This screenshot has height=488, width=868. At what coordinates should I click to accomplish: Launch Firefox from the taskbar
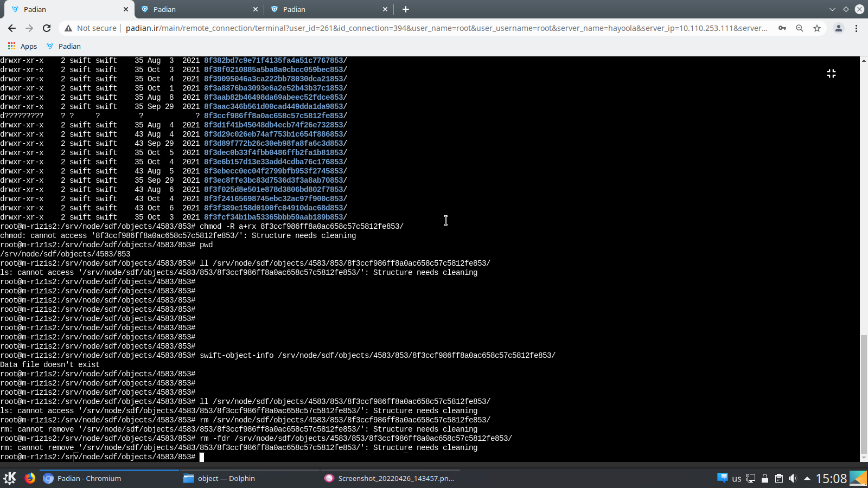(30, 478)
